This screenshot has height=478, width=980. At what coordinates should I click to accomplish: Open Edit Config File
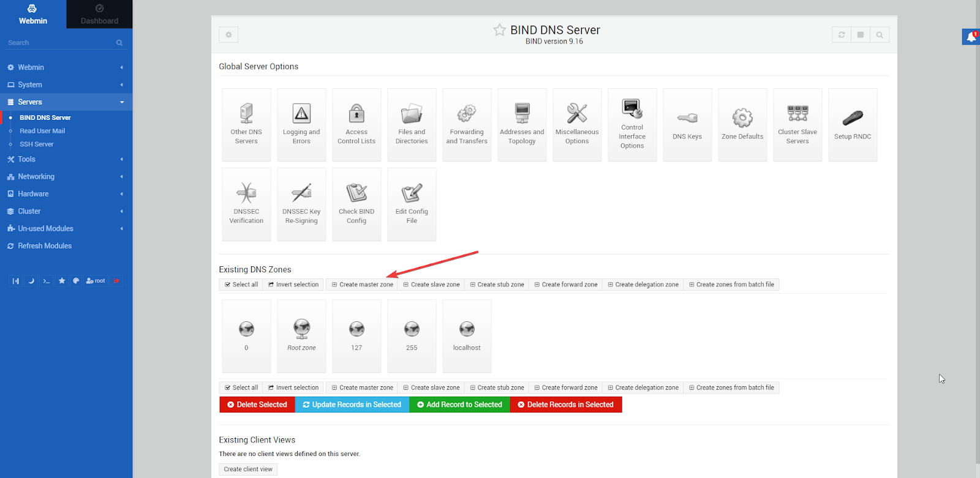coord(412,204)
